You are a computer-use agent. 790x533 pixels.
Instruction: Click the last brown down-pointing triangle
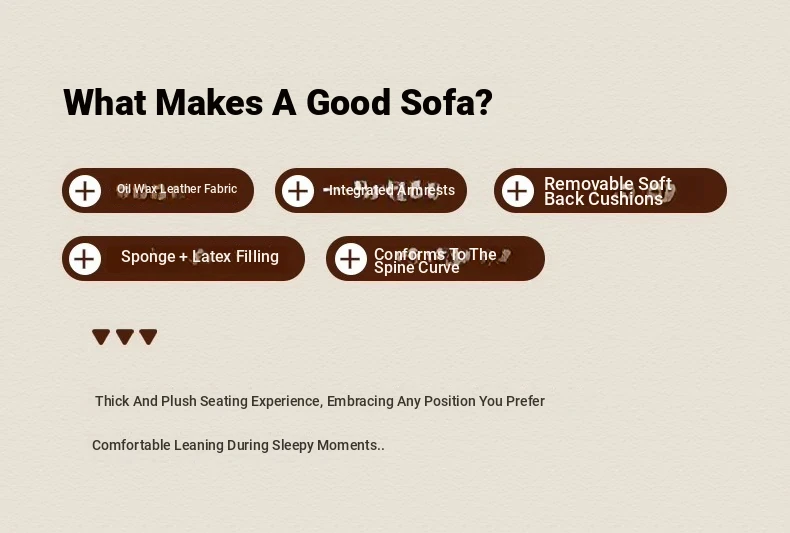click(148, 337)
